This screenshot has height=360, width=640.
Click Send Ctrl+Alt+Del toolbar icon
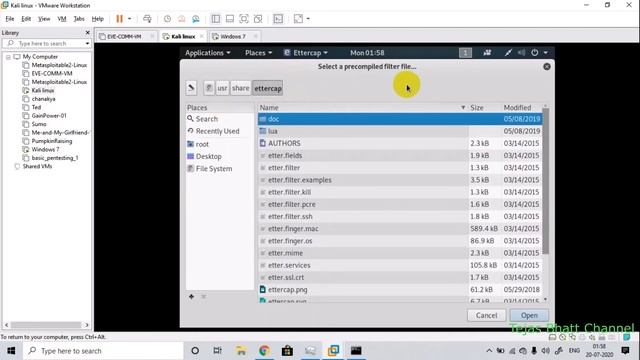pos(147,19)
